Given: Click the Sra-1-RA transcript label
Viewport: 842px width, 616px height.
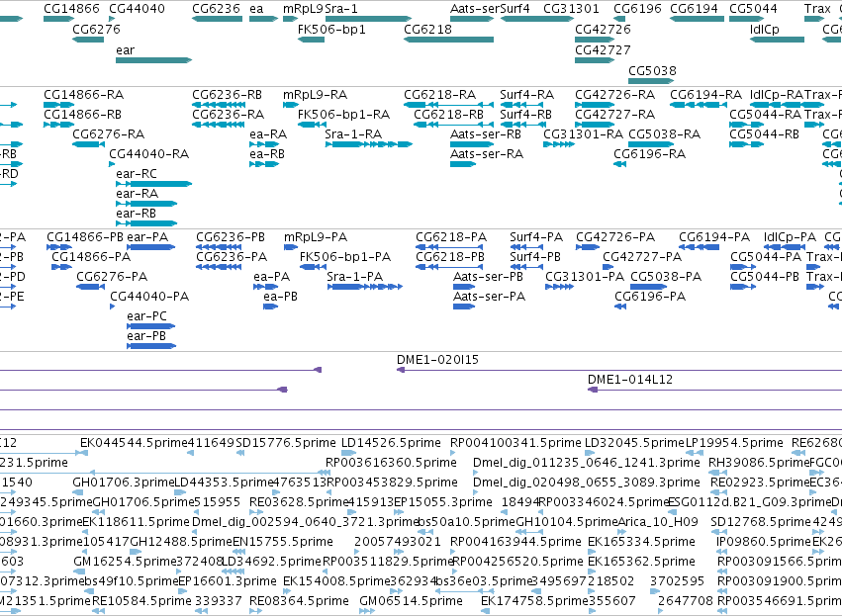Looking at the screenshot, I should pyautogui.click(x=353, y=134).
